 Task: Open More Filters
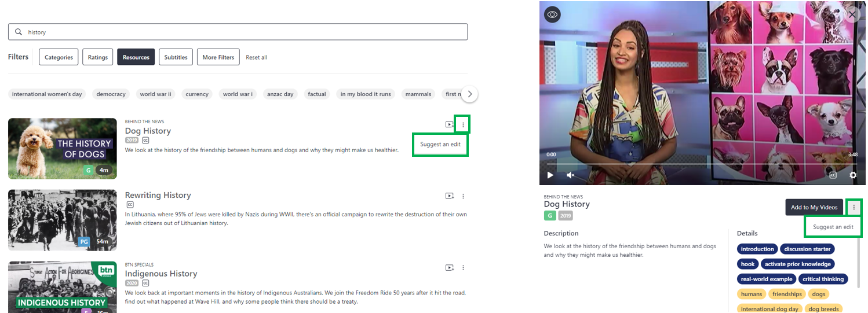[218, 57]
